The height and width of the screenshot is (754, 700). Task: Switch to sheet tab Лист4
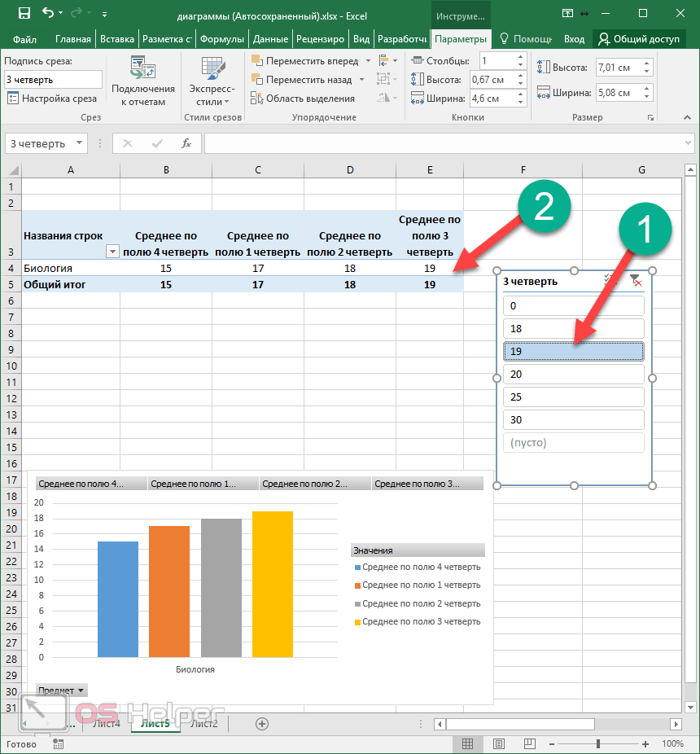coord(106,723)
